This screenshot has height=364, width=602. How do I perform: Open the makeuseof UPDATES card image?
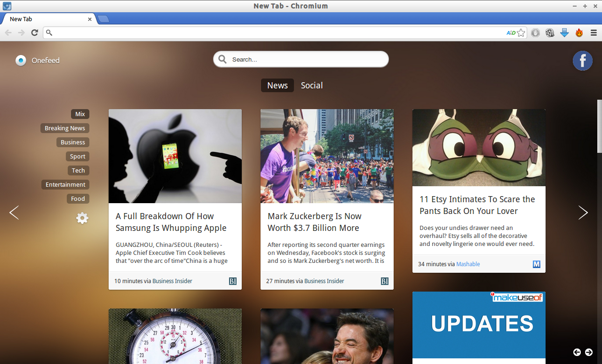[479, 325]
